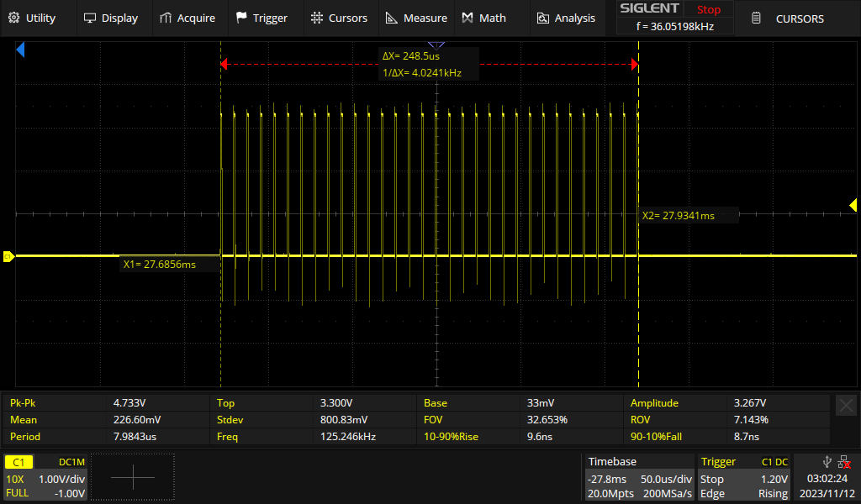The height and width of the screenshot is (504, 861).
Task: Click the ΔX= 248.5us cursor readout
Action: click(x=410, y=56)
